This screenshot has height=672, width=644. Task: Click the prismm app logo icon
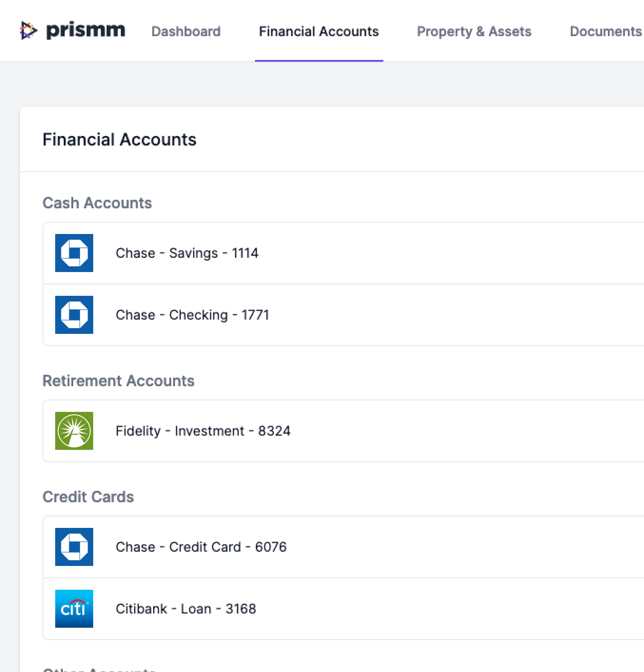[x=28, y=30]
